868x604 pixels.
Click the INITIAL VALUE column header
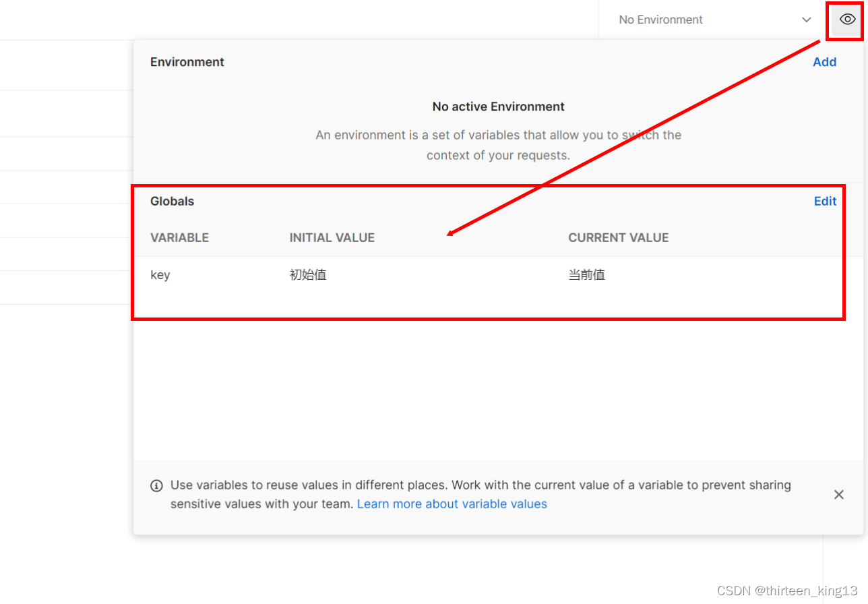click(332, 238)
